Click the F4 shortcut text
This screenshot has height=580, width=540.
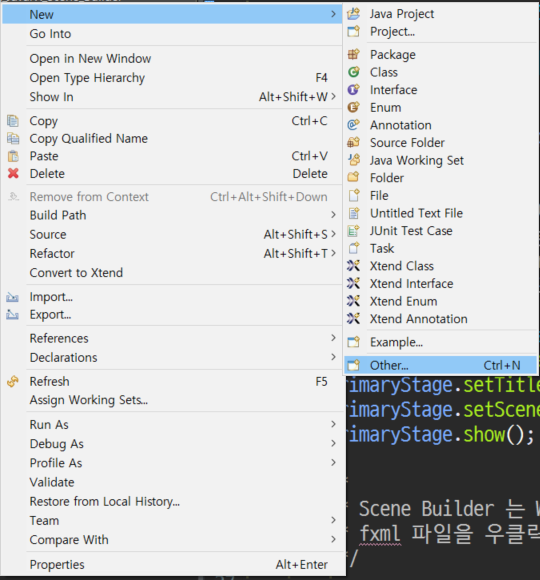pos(321,78)
